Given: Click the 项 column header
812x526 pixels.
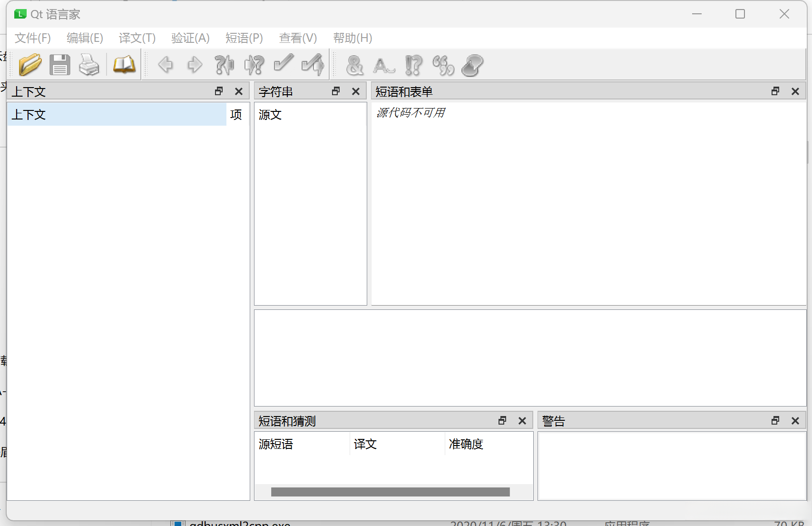Looking at the screenshot, I should (x=238, y=114).
